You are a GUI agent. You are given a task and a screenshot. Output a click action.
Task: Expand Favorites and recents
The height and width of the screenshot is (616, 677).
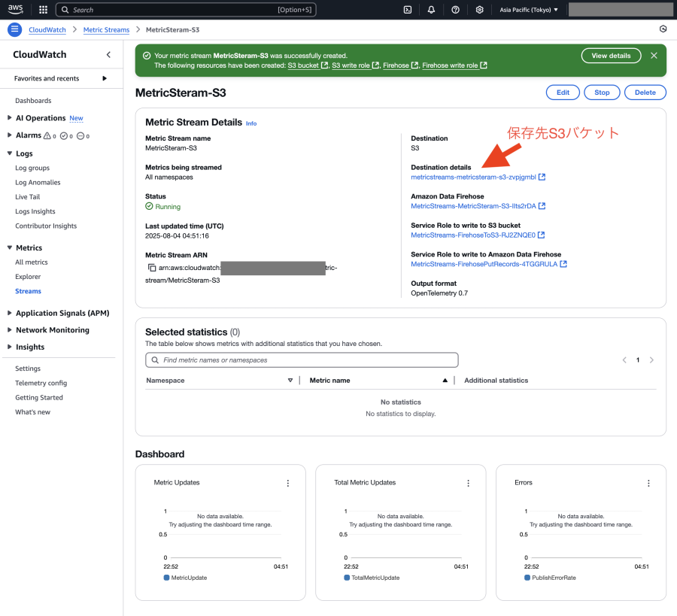104,78
